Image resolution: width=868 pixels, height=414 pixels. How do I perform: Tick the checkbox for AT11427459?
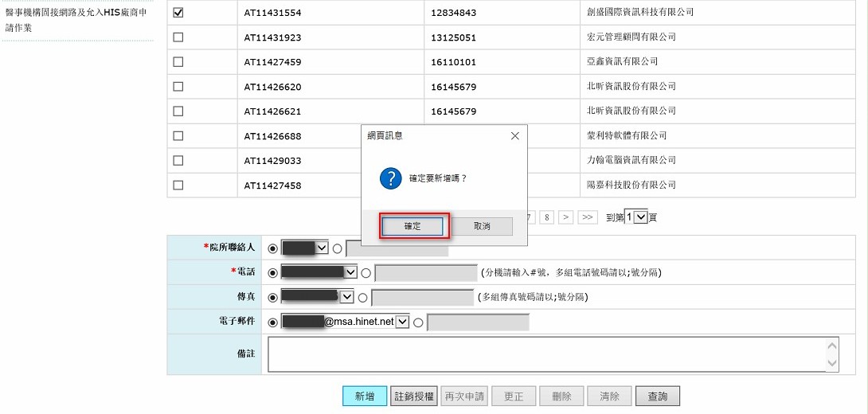(178, 62)
